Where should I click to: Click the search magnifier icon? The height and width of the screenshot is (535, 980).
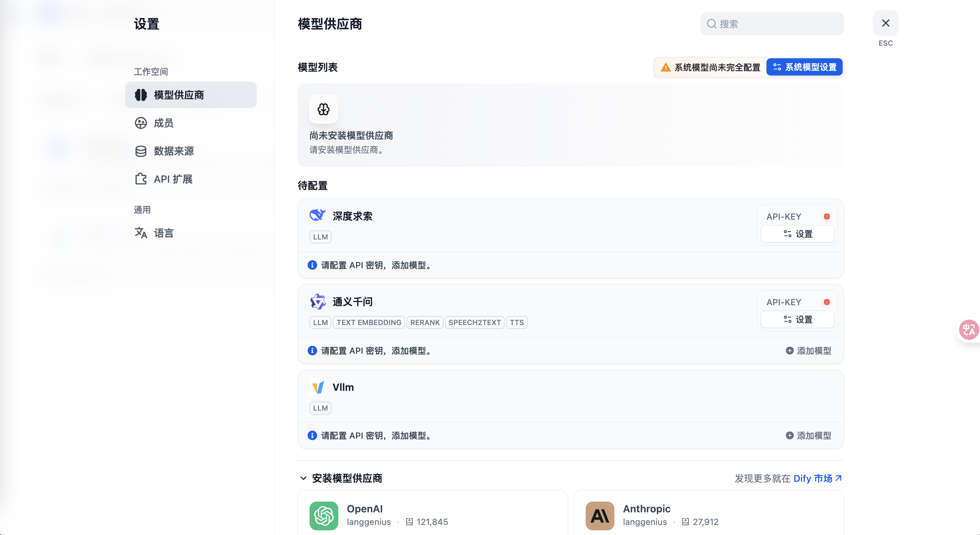click(x=711, y=24)
